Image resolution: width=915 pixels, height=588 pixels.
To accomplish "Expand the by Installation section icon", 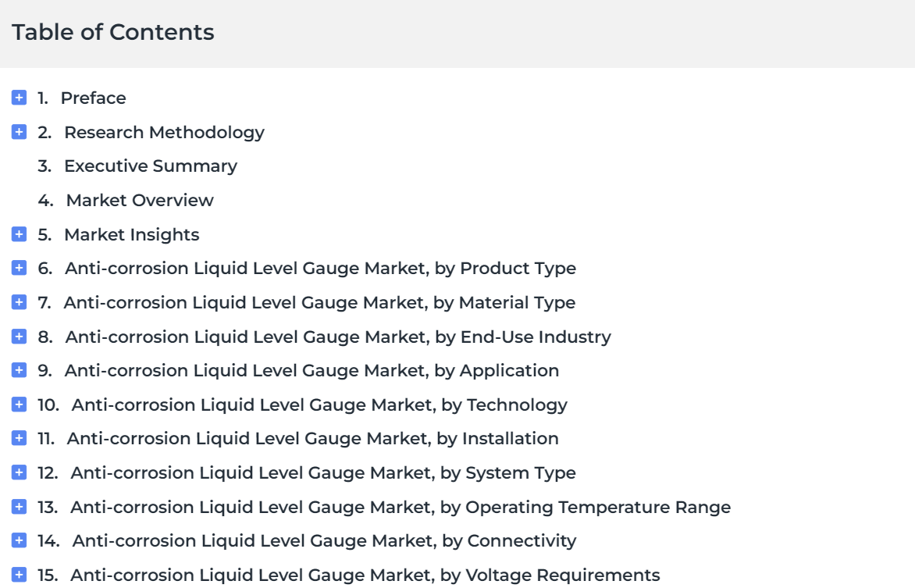I will (19, 438).
